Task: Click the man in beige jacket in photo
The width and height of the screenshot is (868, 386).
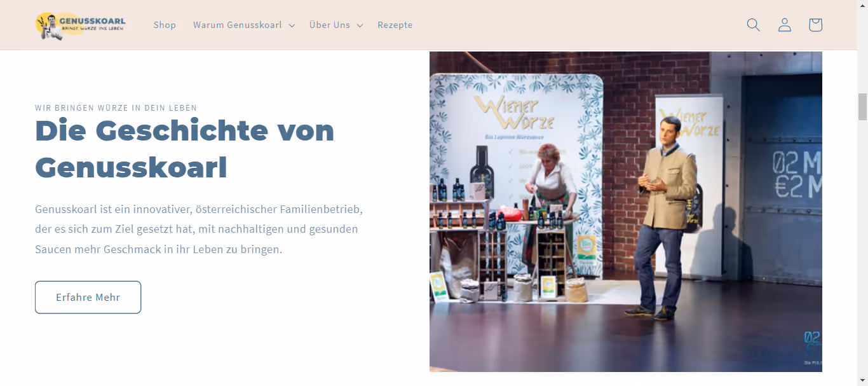Action: click(661, 216)
